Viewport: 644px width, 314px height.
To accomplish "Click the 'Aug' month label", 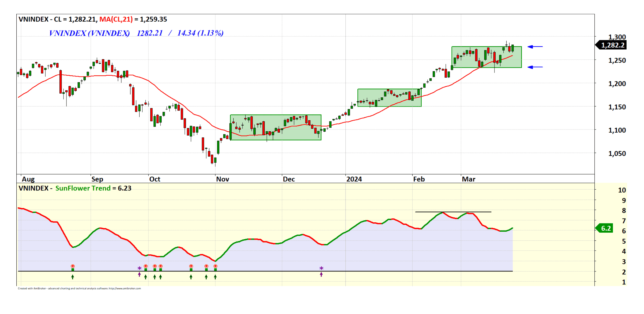I will pyautogui.click(x=28, y=179).
